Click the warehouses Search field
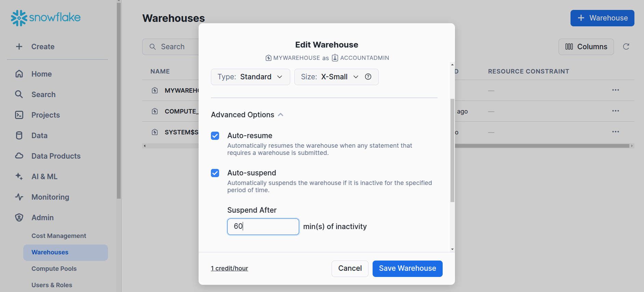 (x=170, y=47)
